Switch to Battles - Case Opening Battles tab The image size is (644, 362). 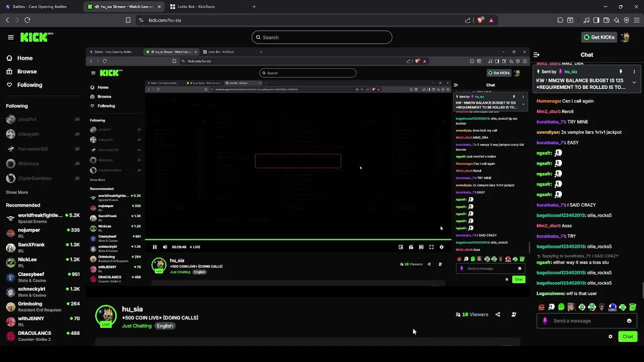point(39,7)
